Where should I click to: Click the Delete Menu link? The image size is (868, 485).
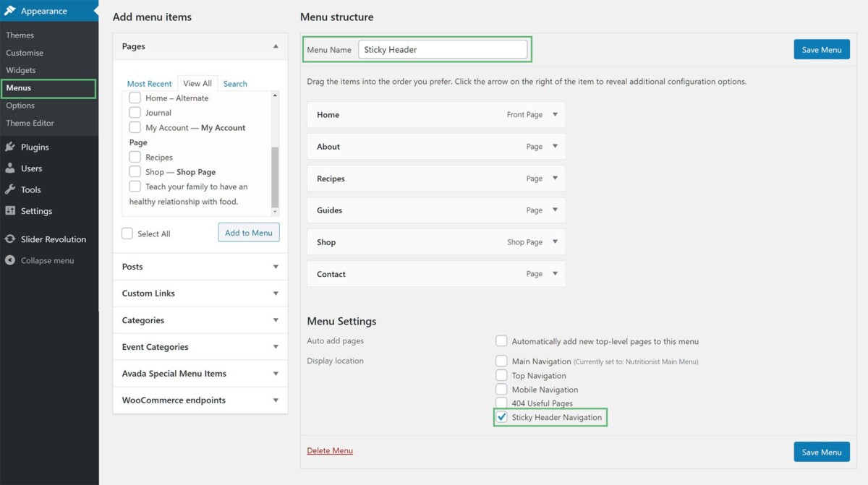point(330,450)
